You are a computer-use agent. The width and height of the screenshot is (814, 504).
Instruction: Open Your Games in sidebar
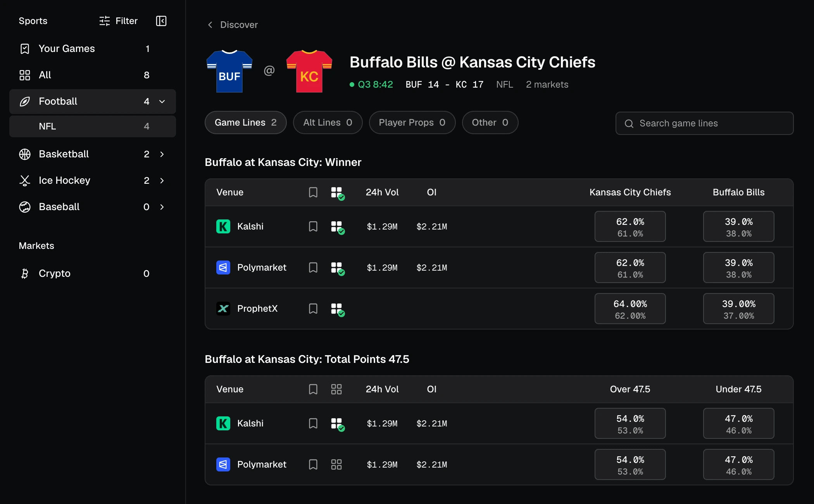tap(93, 48)
